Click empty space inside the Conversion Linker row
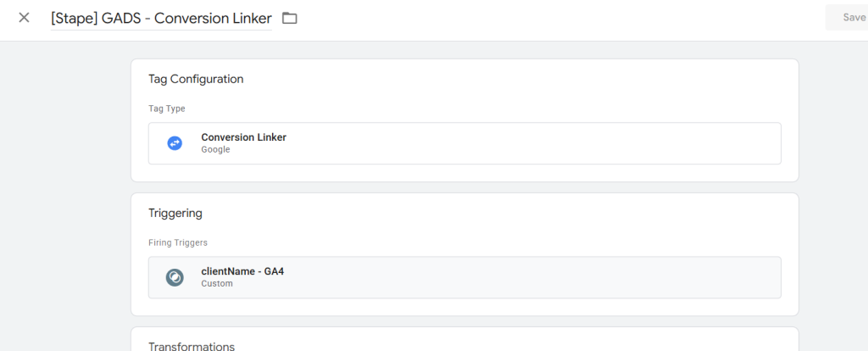This screenshot has width=868, height=351. [x=526, y=143]
